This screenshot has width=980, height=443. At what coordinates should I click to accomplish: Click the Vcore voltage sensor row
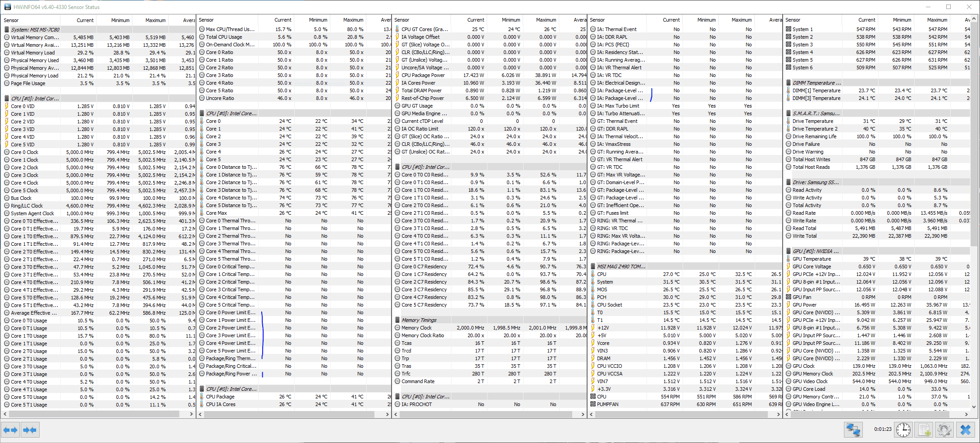(x=686, y=343)
